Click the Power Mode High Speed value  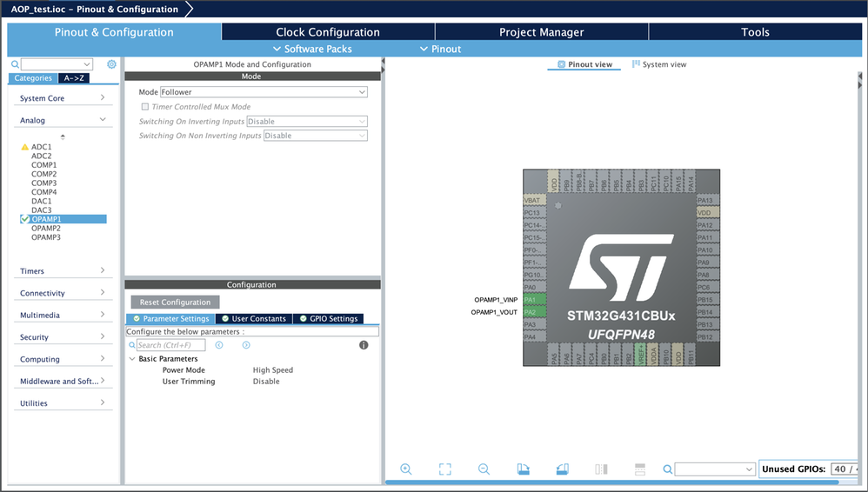pyautogui.click(x=273, y=369)
